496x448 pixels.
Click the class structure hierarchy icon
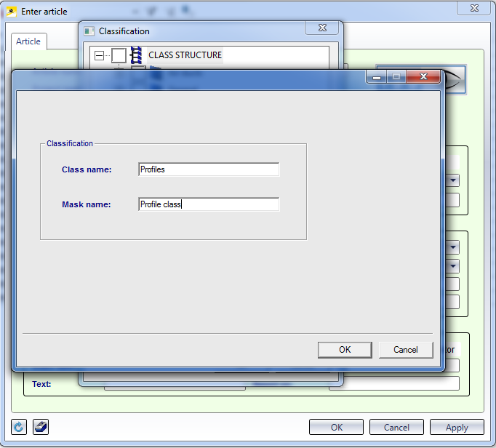pyautogui.click(x=136, y=55)
